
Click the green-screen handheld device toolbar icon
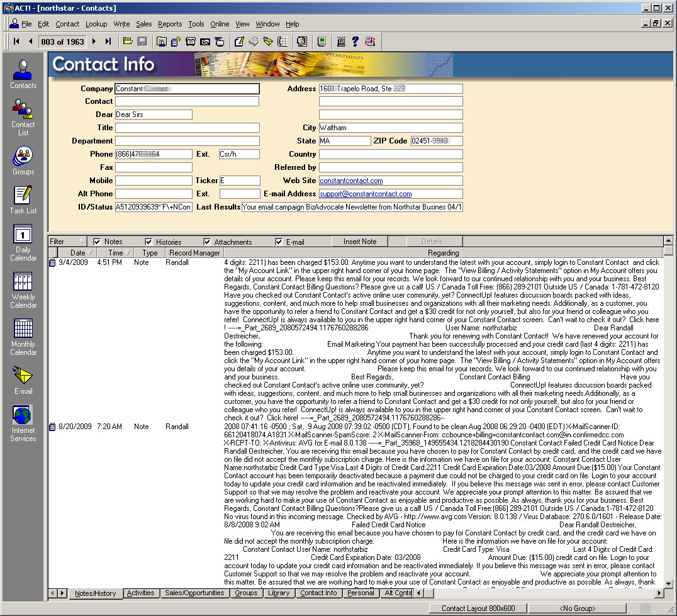click(322, 42)
